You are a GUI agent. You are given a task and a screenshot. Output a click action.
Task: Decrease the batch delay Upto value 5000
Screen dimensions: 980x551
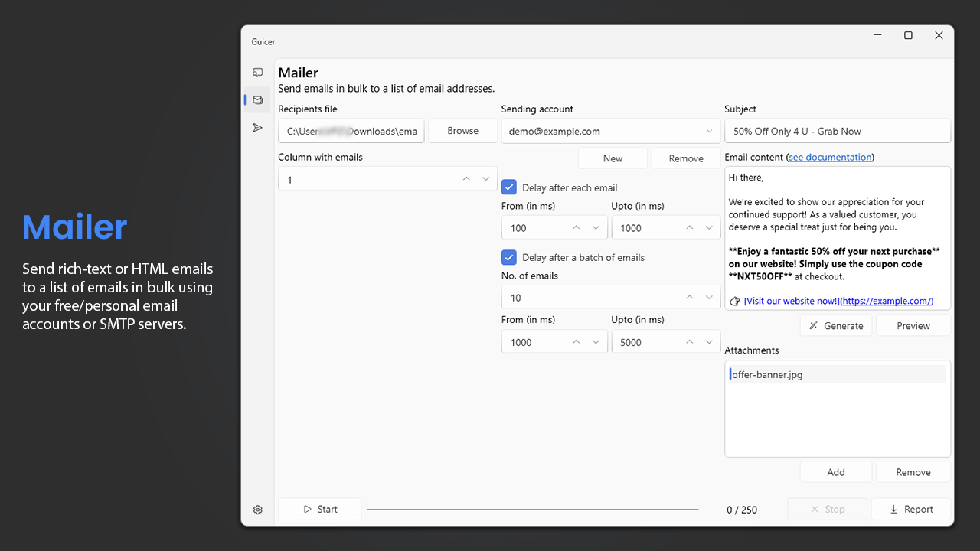709,342
